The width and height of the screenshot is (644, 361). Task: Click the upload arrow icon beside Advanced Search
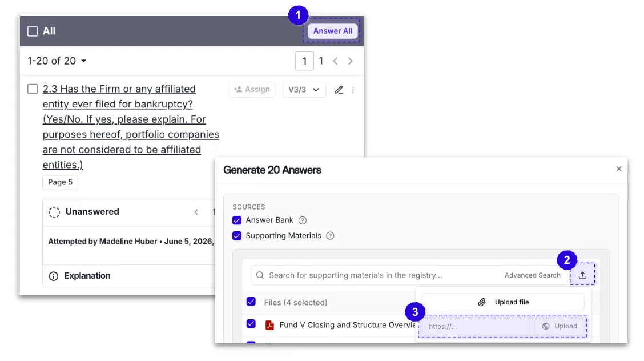[x=582, y=275]
